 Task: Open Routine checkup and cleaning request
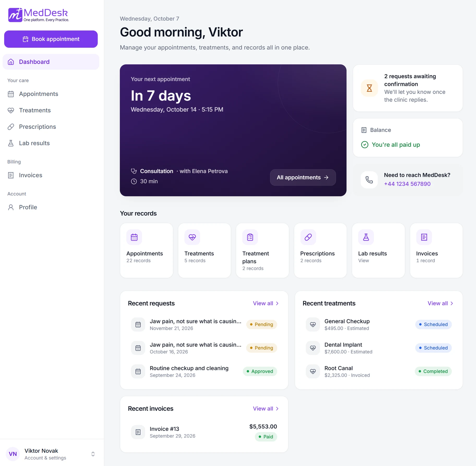[x=204, y=372]
